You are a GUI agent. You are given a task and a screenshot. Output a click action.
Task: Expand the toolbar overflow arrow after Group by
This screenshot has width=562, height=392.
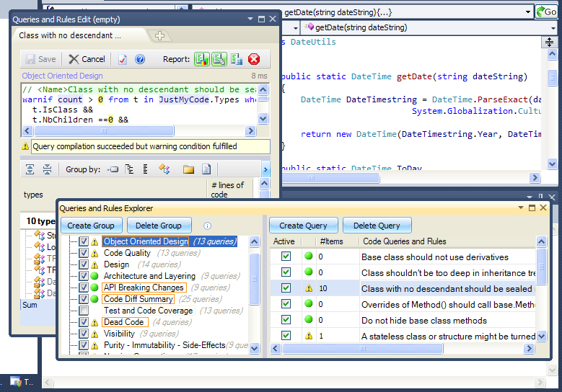click(x=265, y=169)
